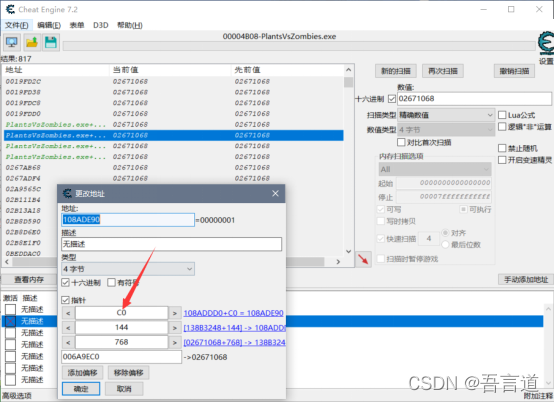Click the red arrow add-to-list icon

(x=363, y=259)
